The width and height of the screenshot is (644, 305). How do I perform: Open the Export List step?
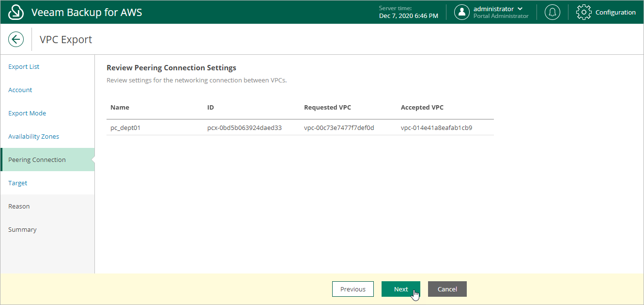(x=24, y=66)
